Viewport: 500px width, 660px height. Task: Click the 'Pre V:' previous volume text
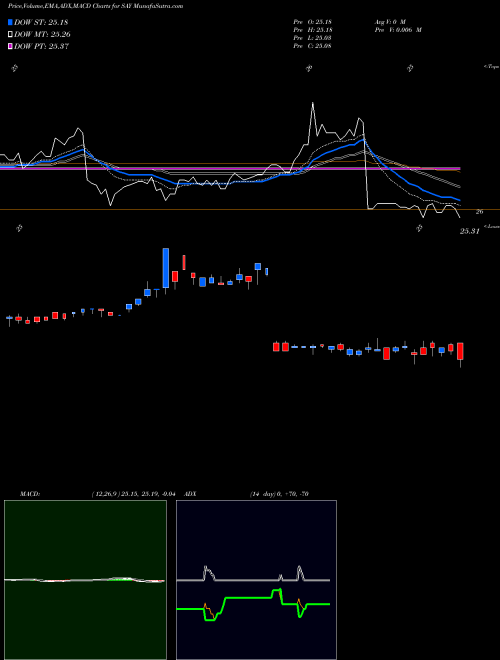tap(398, 30)
